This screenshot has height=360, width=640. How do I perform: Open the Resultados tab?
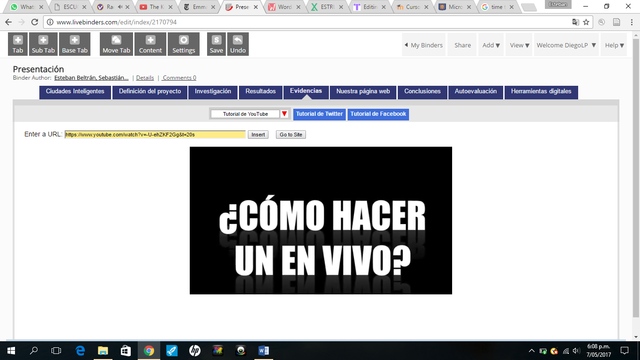coord(260,92)
